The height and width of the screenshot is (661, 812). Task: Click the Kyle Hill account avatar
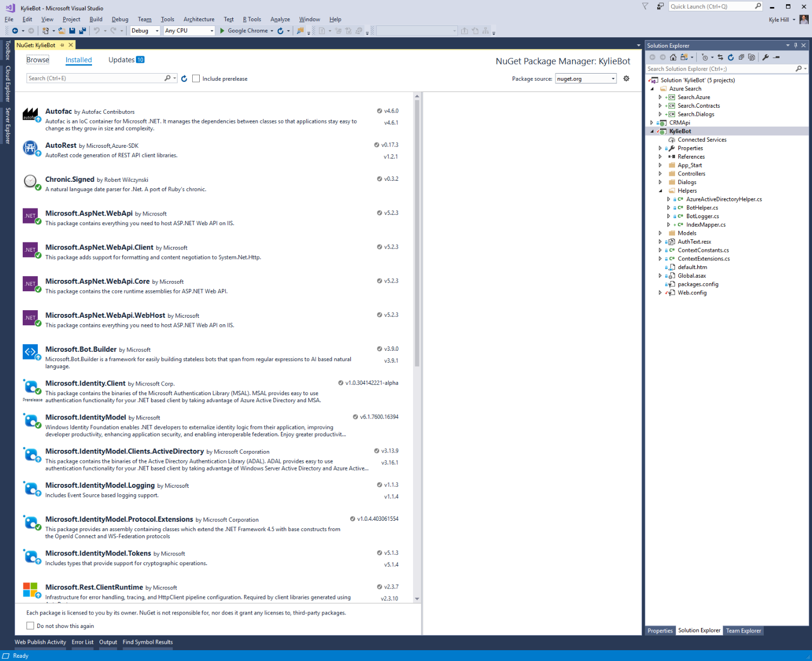pos(804,19)
